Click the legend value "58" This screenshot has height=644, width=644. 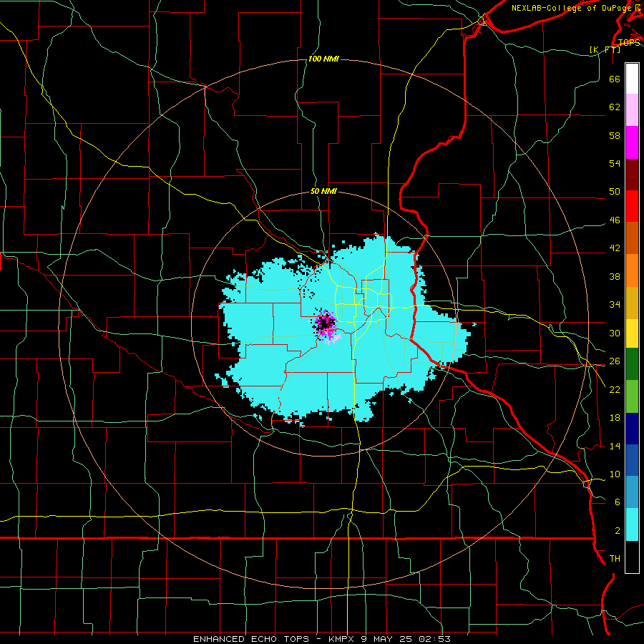pos(615,135)
